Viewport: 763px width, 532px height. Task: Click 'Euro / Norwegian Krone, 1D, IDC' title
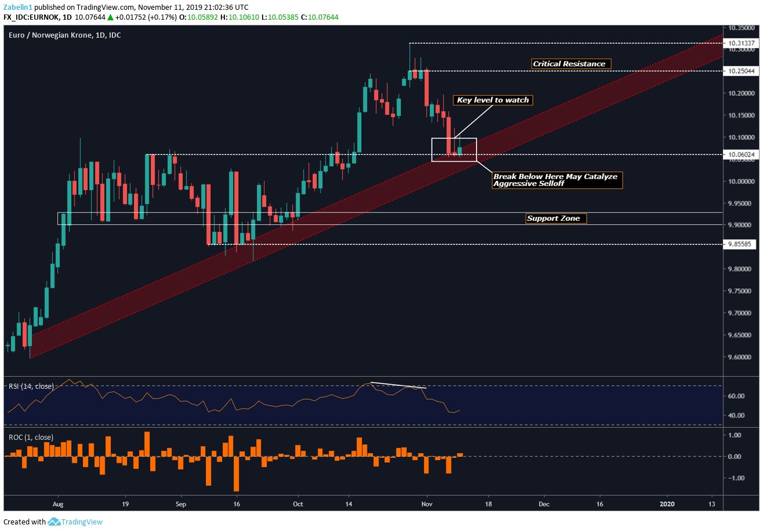tap(65, 35)
